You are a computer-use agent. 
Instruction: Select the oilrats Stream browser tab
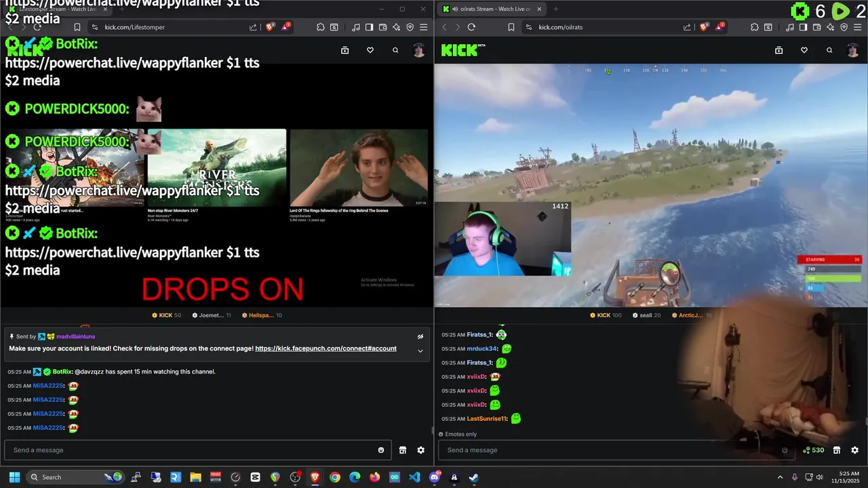tap(491, 9)
